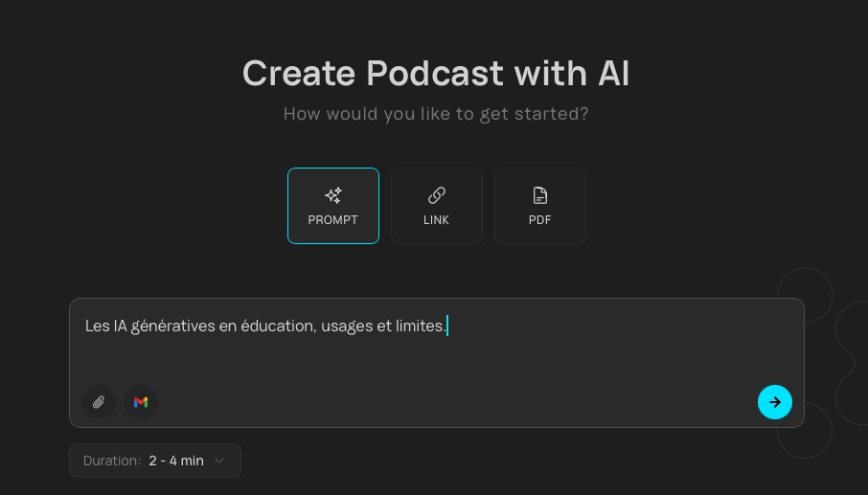Switch to the LINK input mode label
Image resolution: width=868 pixels, height=495 pixels.
(436, 220)
